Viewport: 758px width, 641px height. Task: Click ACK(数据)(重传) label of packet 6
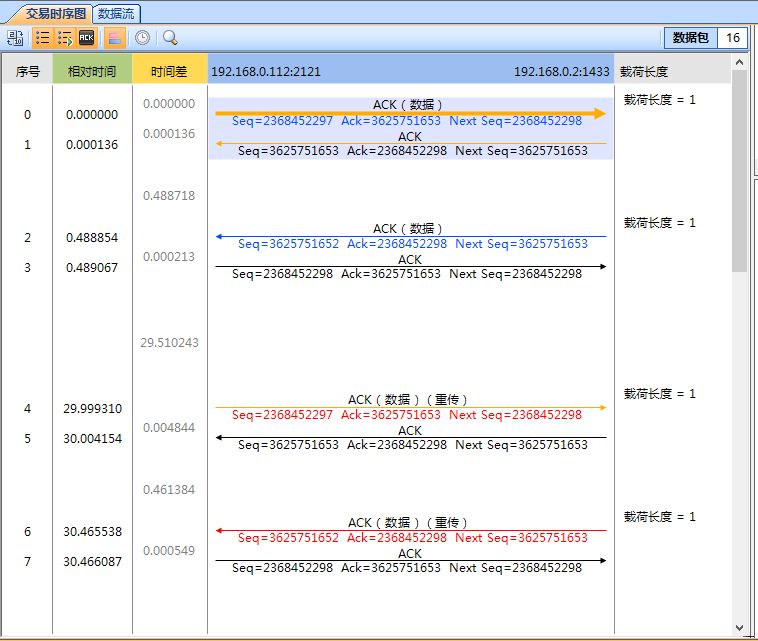408,523
